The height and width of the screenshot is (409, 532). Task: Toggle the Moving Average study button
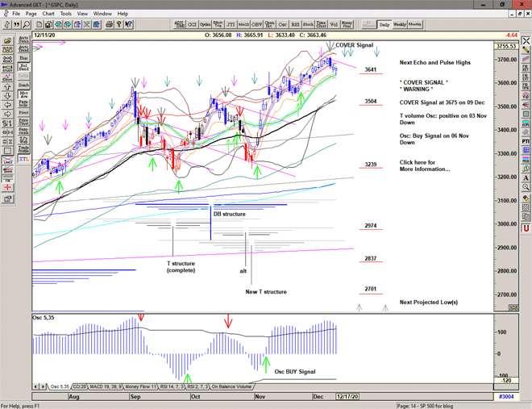(x=23, y=93)
